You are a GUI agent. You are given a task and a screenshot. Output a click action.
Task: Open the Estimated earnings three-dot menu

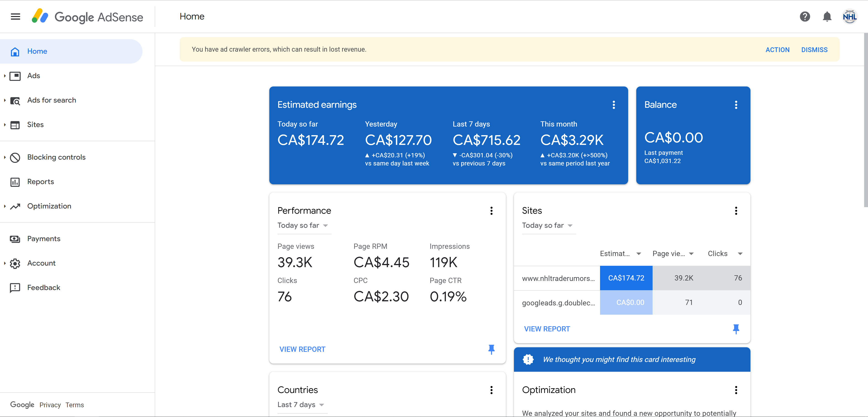614,104
